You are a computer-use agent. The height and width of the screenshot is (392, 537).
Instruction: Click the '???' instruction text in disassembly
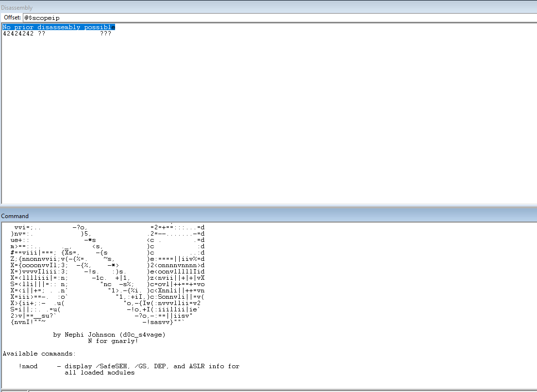tap(105, 34)
